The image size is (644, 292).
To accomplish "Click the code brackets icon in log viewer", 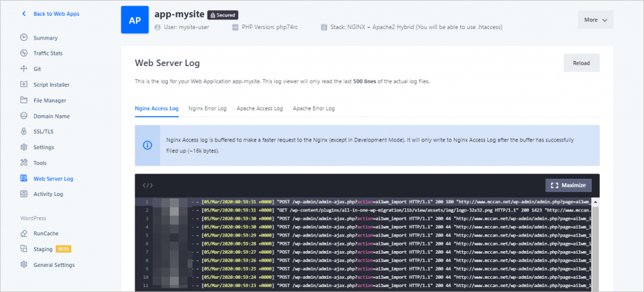I will pos(147,186).
